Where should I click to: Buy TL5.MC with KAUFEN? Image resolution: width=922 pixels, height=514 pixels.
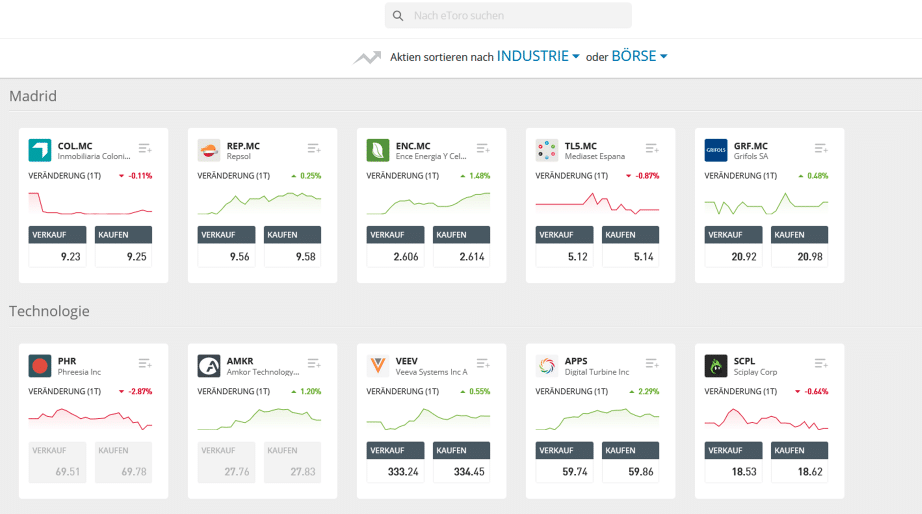(x=630, y=246)
